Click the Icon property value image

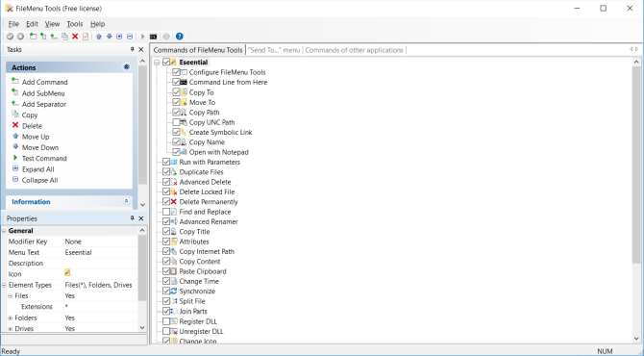pyautogui.click(x=67, y=272)
